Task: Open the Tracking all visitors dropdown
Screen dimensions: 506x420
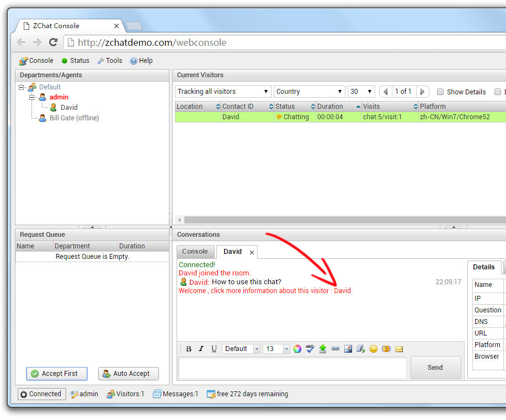Action: point(223,92)
